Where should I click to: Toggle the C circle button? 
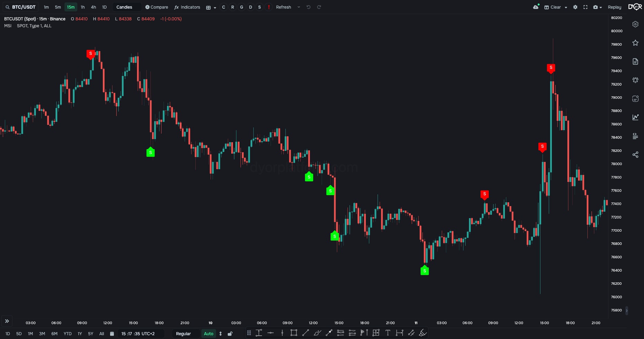[224, 7]
